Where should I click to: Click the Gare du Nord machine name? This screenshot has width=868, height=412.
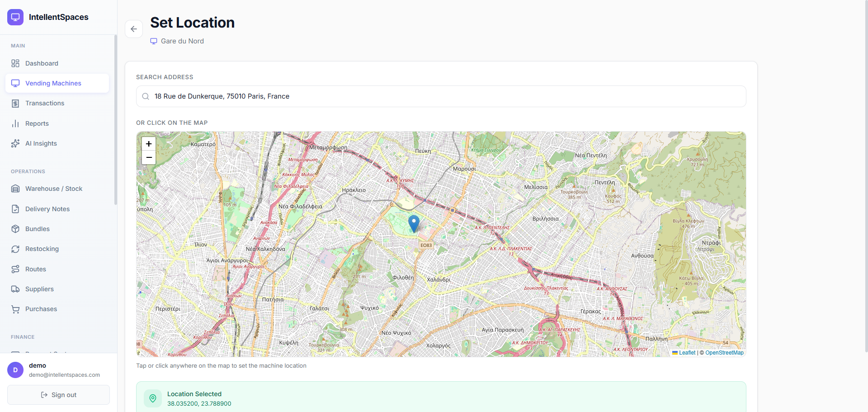point(182,41)
